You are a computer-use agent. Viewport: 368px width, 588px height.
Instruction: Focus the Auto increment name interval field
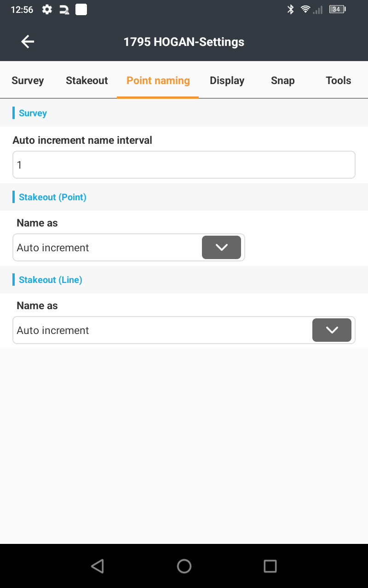(184, 164)
